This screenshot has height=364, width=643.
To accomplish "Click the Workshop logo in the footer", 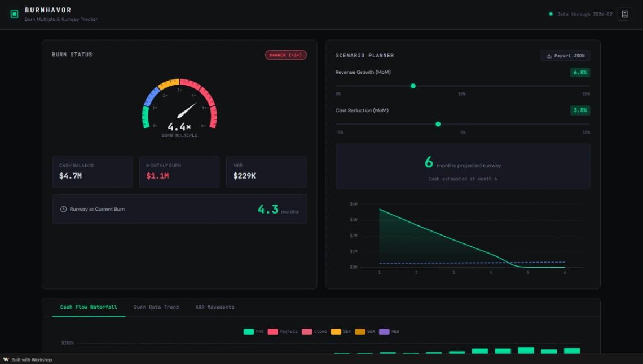I will coord(6,359).
